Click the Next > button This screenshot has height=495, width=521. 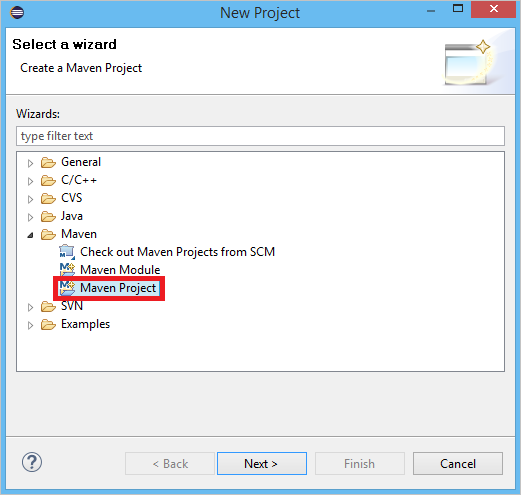tap(262, 463)
